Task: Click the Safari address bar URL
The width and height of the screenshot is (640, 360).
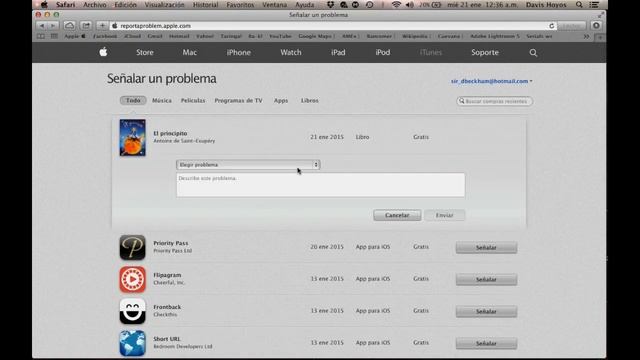Action: pyautogui.click(x=155, y=26)
